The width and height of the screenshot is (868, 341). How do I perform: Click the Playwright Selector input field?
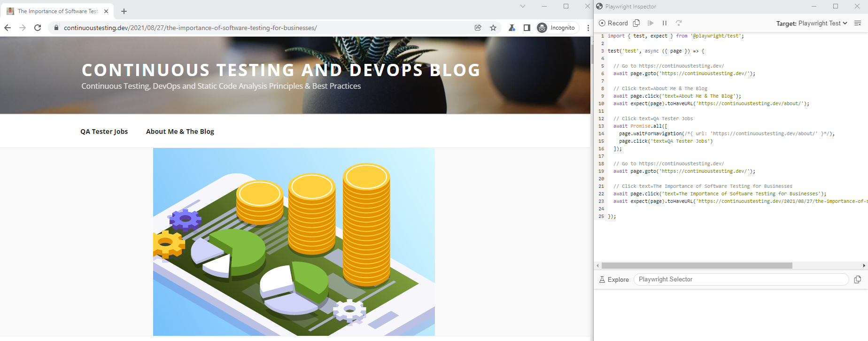pos(741,279)
